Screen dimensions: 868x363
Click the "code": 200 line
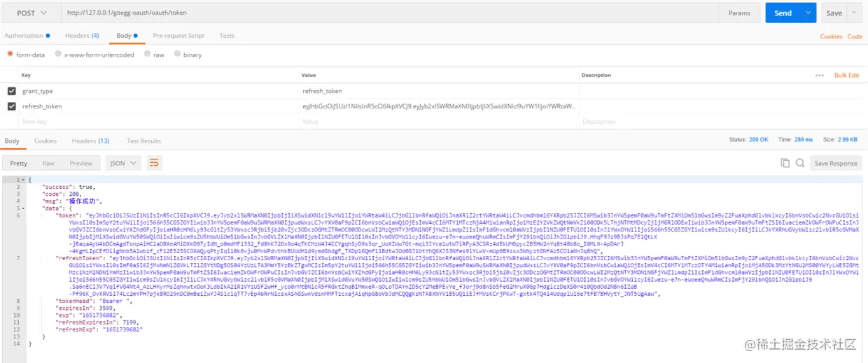pyautogui.click(x=63, y=194)
